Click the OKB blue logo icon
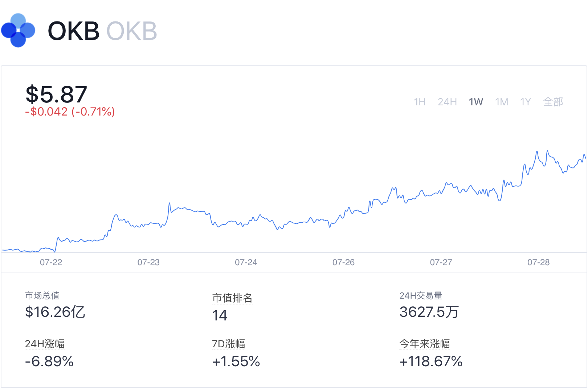 (18, 31)
